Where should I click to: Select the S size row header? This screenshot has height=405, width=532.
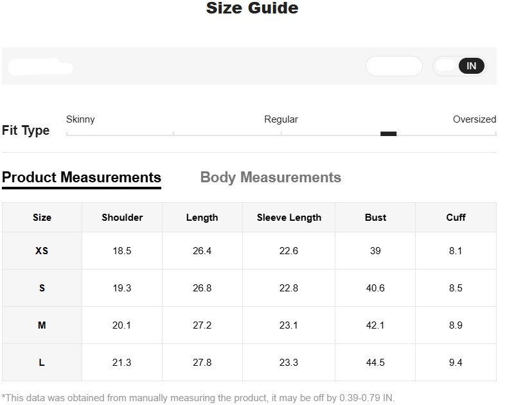pyautogui.click(x=42, y=288)
